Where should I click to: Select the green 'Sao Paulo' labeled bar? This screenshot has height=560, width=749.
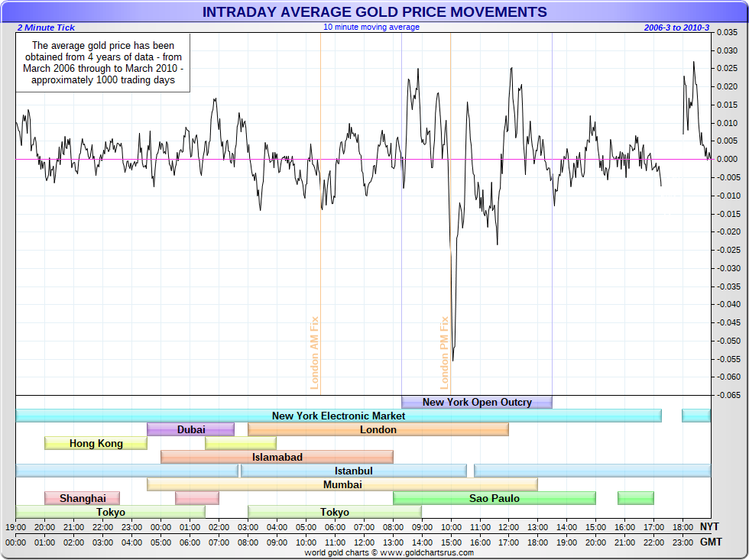pos(494,498)
